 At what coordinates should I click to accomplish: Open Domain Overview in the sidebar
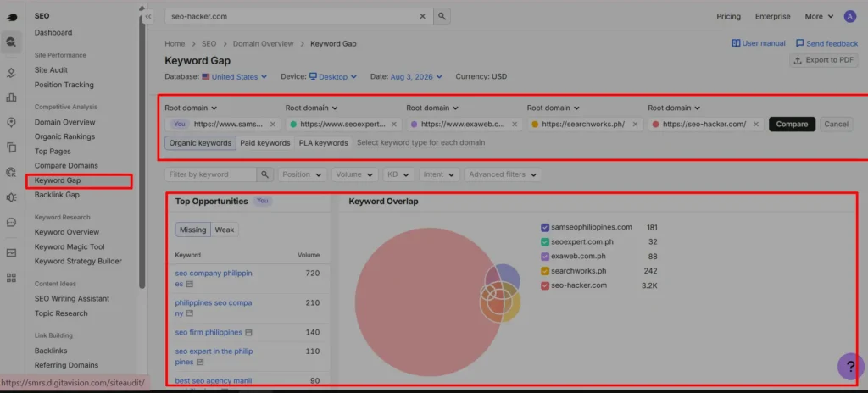tap(64, 122)
